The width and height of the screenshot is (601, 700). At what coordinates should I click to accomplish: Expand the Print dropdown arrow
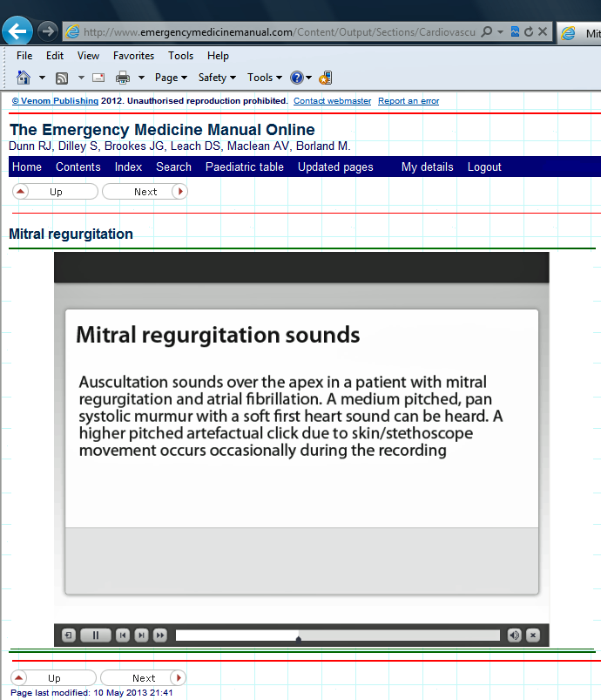[141, 78]
